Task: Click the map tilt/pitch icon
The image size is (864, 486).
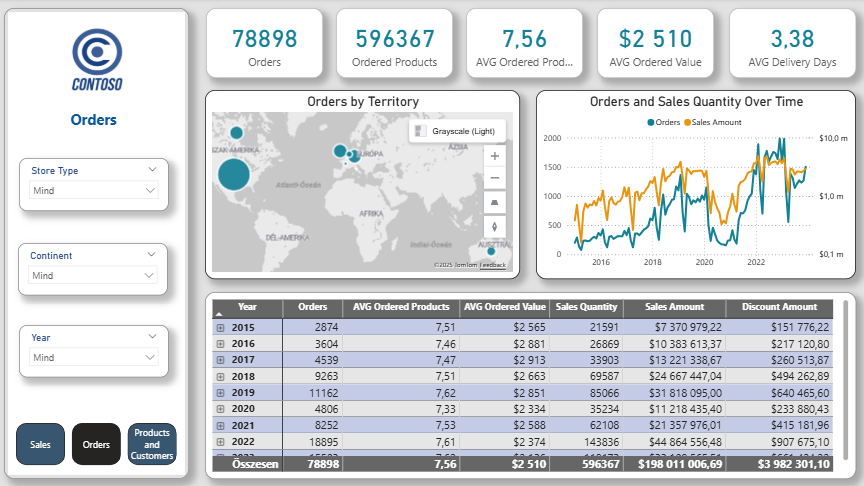Action: [494, 203]
